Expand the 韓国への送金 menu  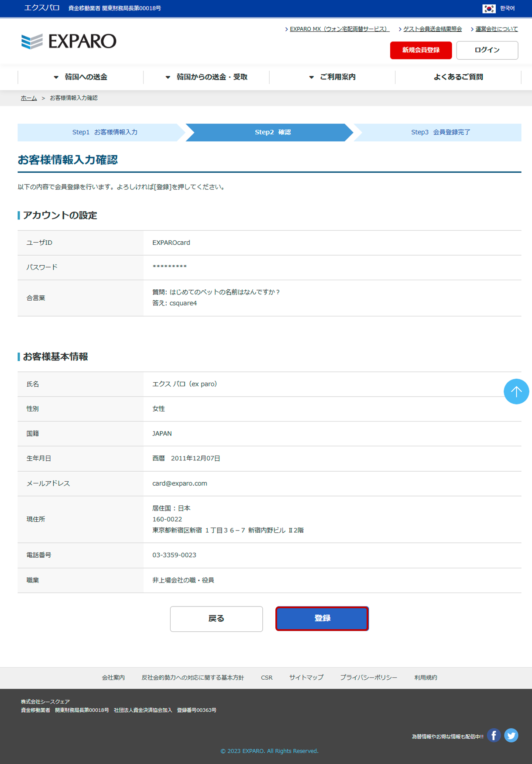(81, 77)
